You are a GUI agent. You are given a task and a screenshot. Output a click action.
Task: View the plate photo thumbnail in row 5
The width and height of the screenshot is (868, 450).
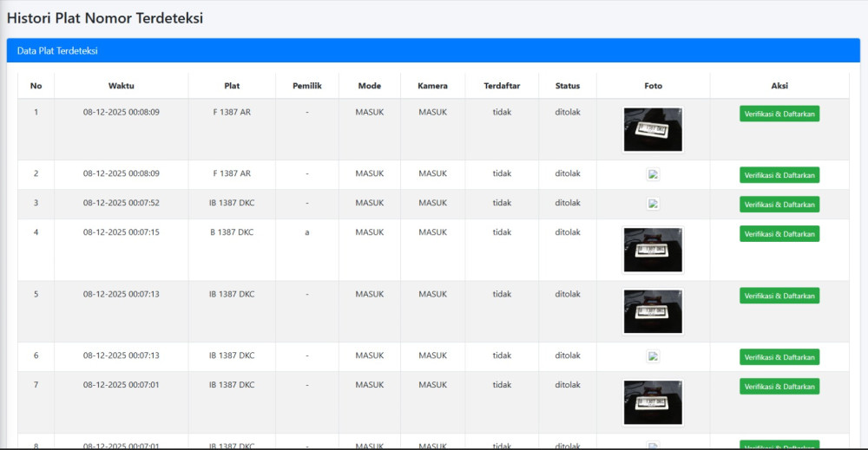click(x=653, y=311)
